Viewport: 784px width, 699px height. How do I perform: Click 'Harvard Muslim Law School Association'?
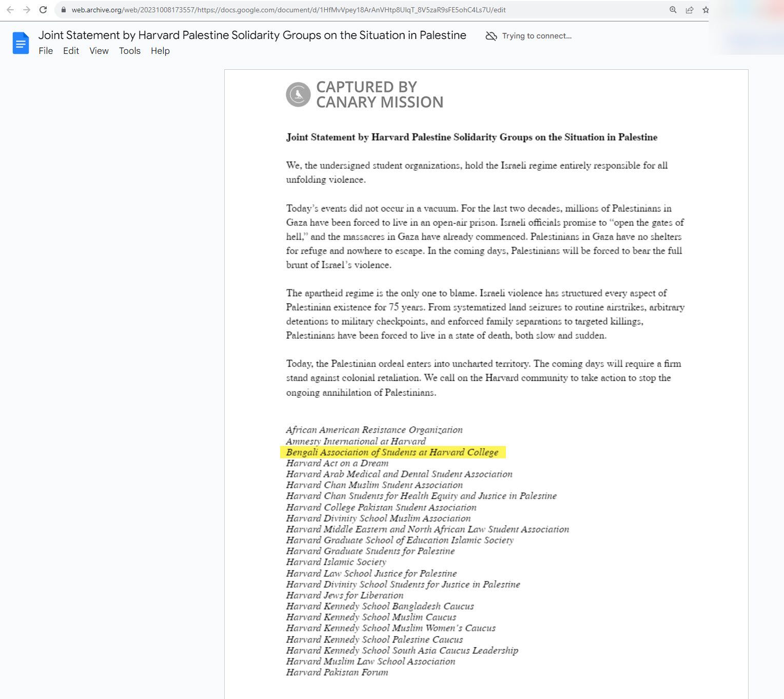point(370,662)
